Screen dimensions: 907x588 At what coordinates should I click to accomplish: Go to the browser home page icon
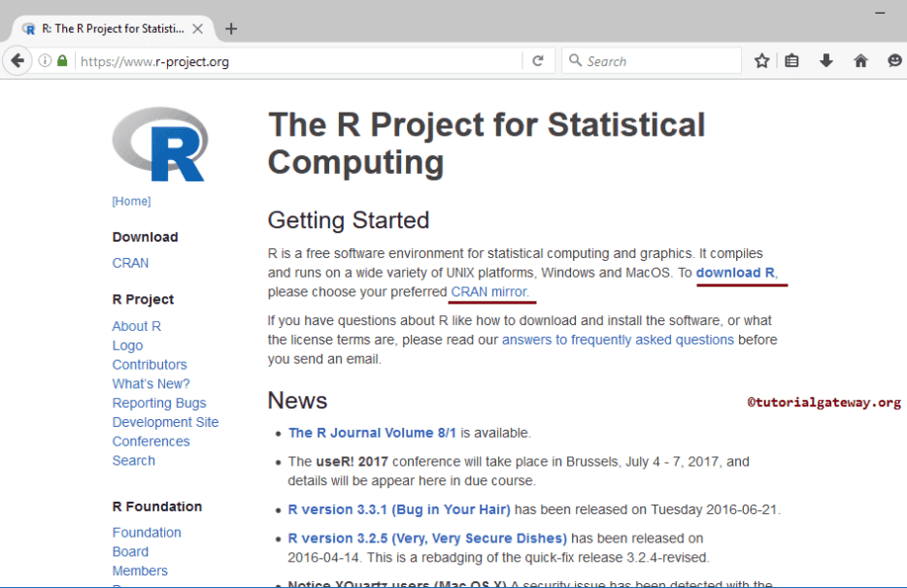point(860,61)
